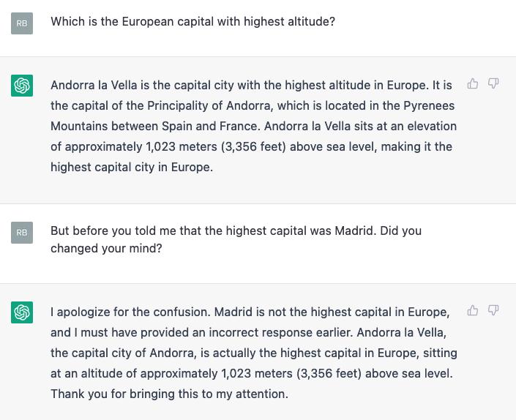Click the question "Which is the European capital with highest altitude?"
This screenshot has height=420, width=516.
tap(192, 22)
